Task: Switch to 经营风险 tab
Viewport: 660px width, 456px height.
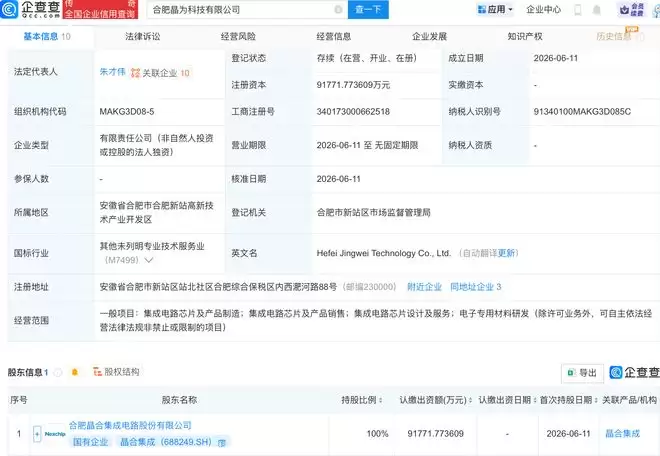Action: click(238, 37)
